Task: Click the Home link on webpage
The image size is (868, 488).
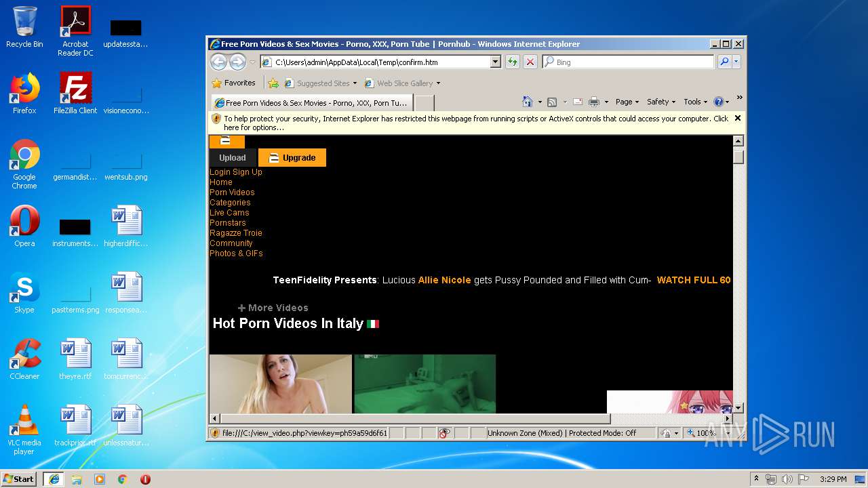Action: (x=221, y=182)
